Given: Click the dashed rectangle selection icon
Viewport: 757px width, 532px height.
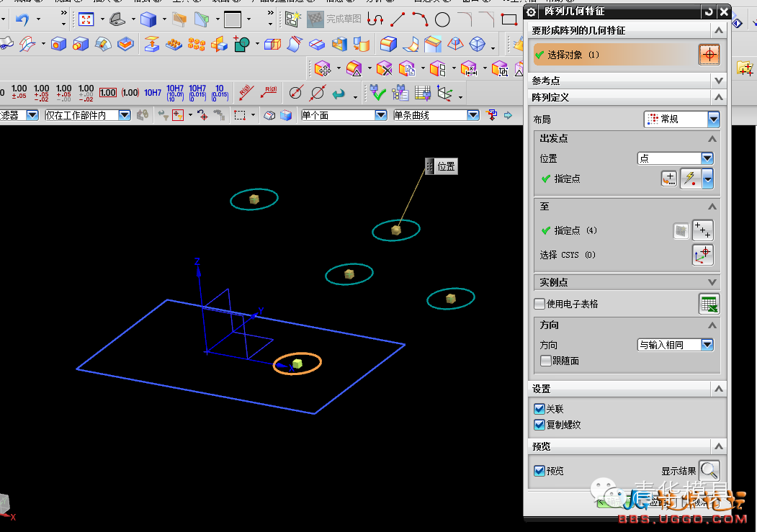Looking at the screenshot, I should pyautogui.click(x=240, y=115).
